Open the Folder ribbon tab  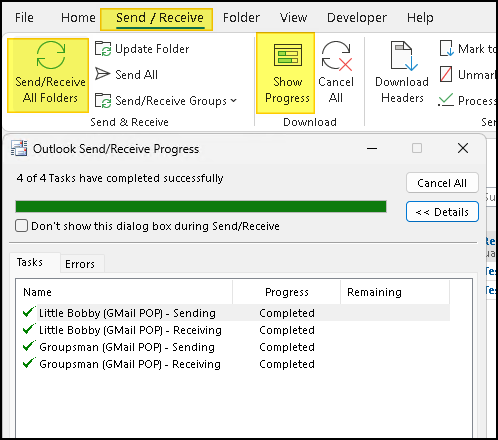[x=241, y=18]
